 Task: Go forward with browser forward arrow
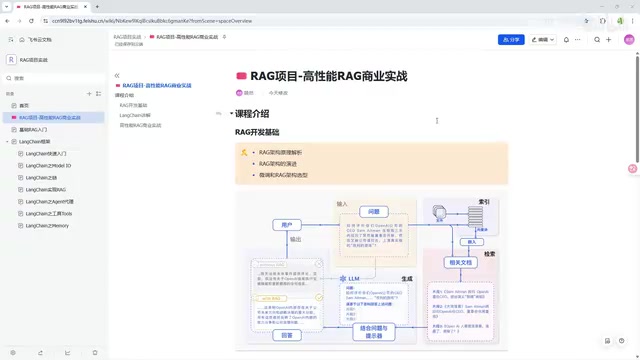pyautogui.click(x=19, y=21)
